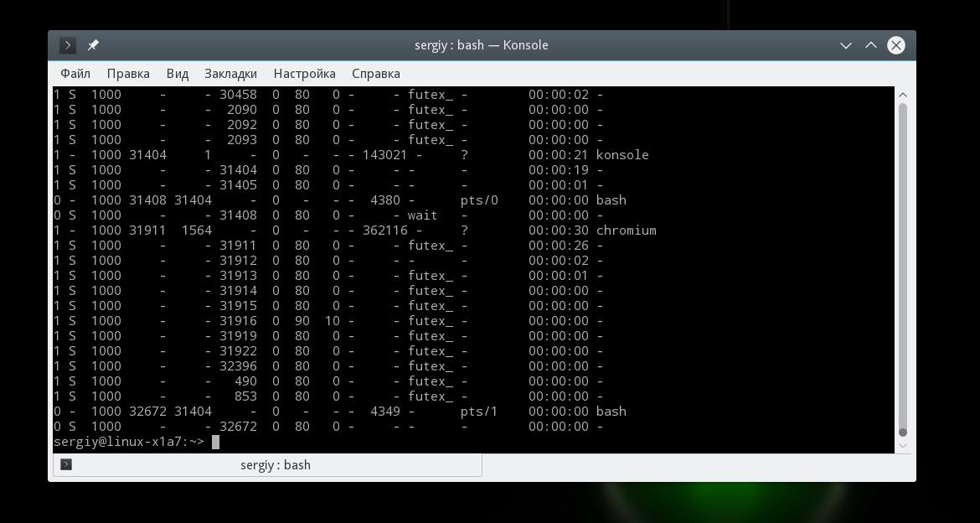Screen dimensions: 980x523
Task: Click the 'pts/0' terminal entry
Action: tap(479, 201)
